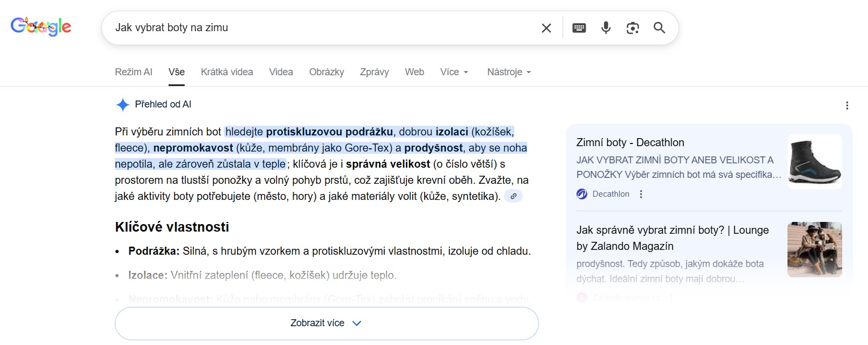This screenshot has height=345, width=868.
Task: Submit search with the magnifying glass
Action: [x=660, y=28]
